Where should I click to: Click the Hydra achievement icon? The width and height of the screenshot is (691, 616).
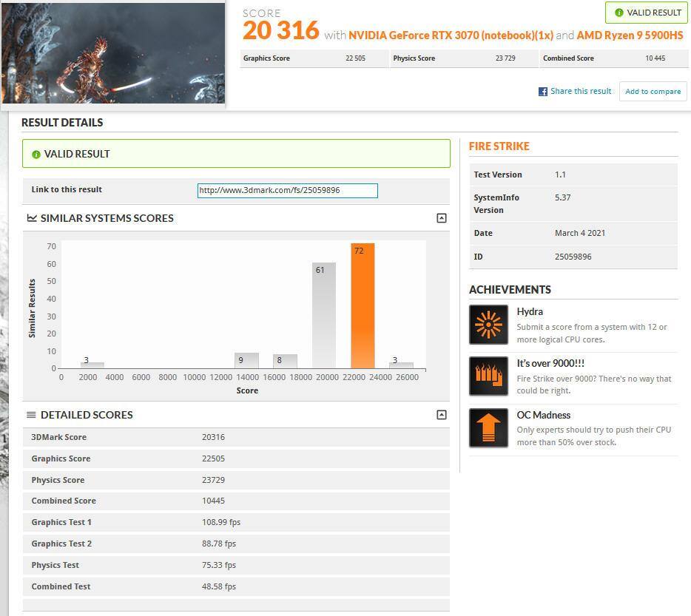coord(488,325)
